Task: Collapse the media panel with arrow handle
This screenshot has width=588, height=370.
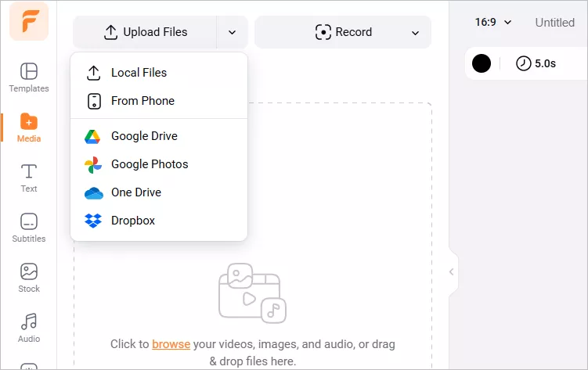Action: (x=452, y=272)
